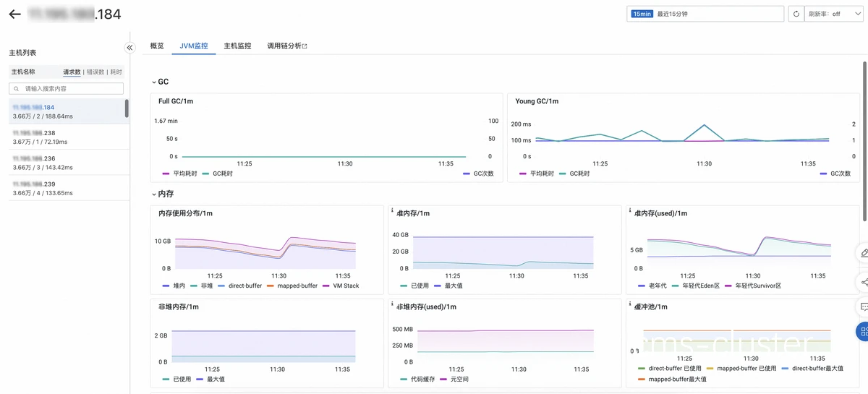
Task: Click the Young GC/1m chart title
Action: coord(536,101)
